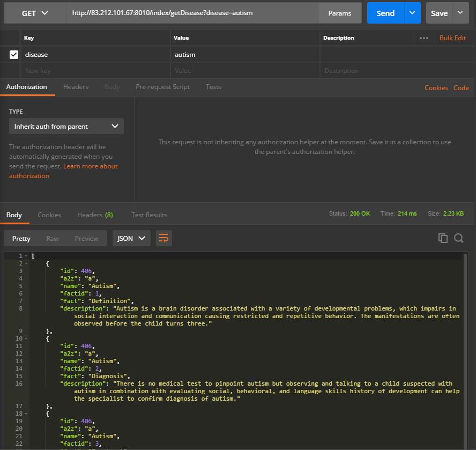Viewport: 476px width, 450px height.
Task: Open the response Cookies tab
Action: 49,215
